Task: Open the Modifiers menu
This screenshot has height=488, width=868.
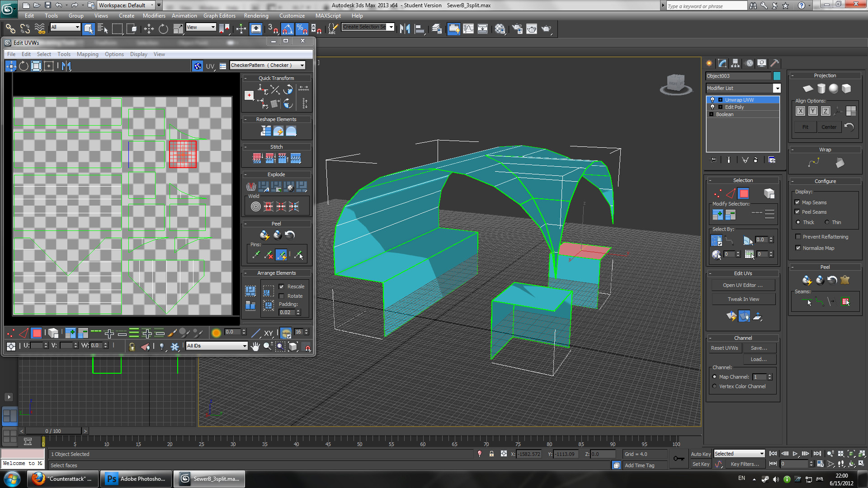Action: [x=154, y=16]
